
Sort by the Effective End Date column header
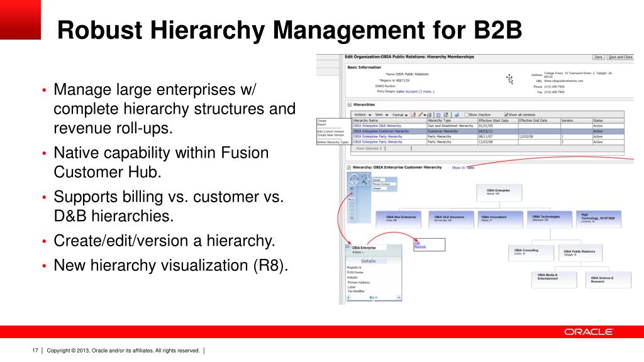click(x=539, y=121)
